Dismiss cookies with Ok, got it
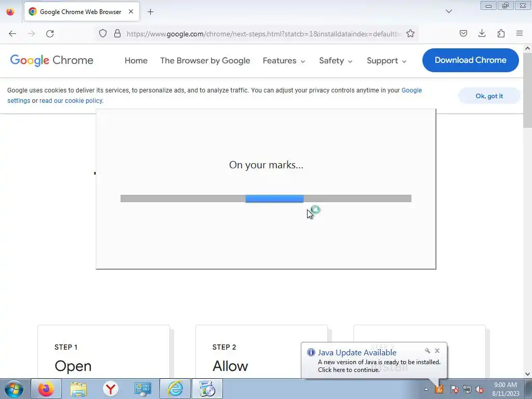532x399 pixels. (489, 96)
